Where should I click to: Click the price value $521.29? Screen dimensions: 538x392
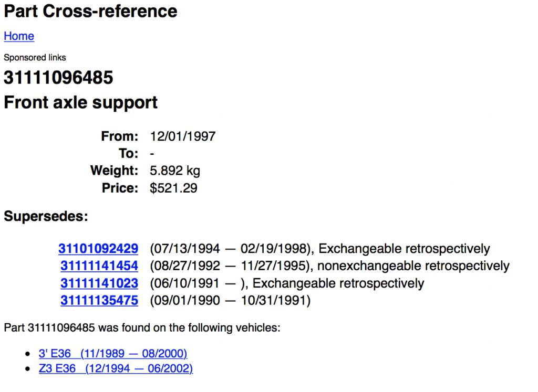[173, 188]
